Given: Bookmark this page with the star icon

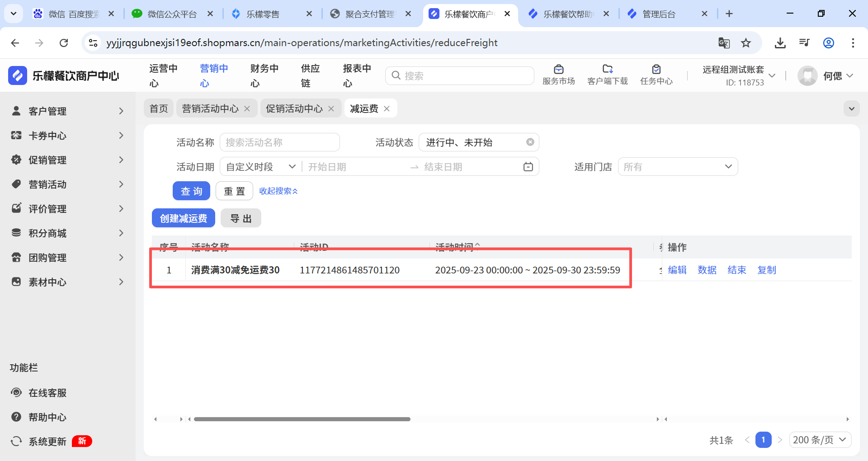Looking at the screenshot, I should point(746,43).
